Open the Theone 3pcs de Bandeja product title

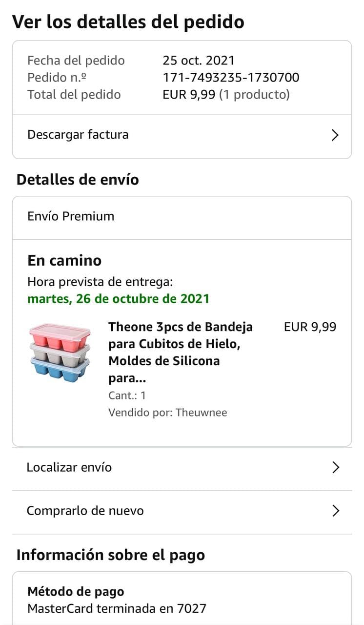181,352
